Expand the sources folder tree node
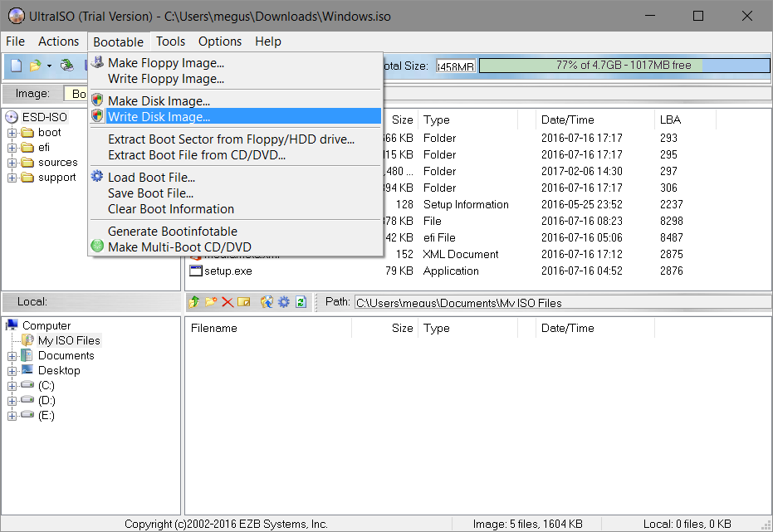The height and width of the screenshot is (532, 773). (12, 163)
